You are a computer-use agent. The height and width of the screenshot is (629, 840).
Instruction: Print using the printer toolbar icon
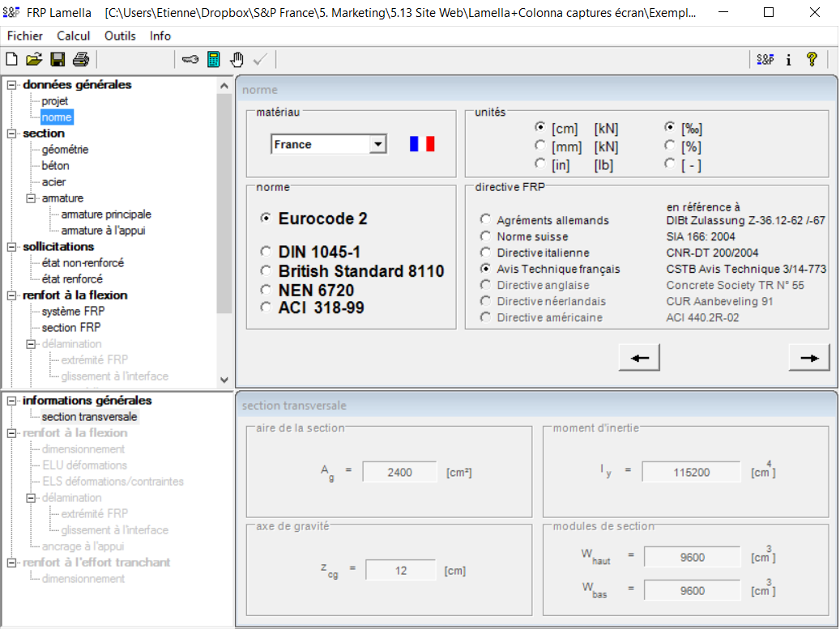click(80, 59)
